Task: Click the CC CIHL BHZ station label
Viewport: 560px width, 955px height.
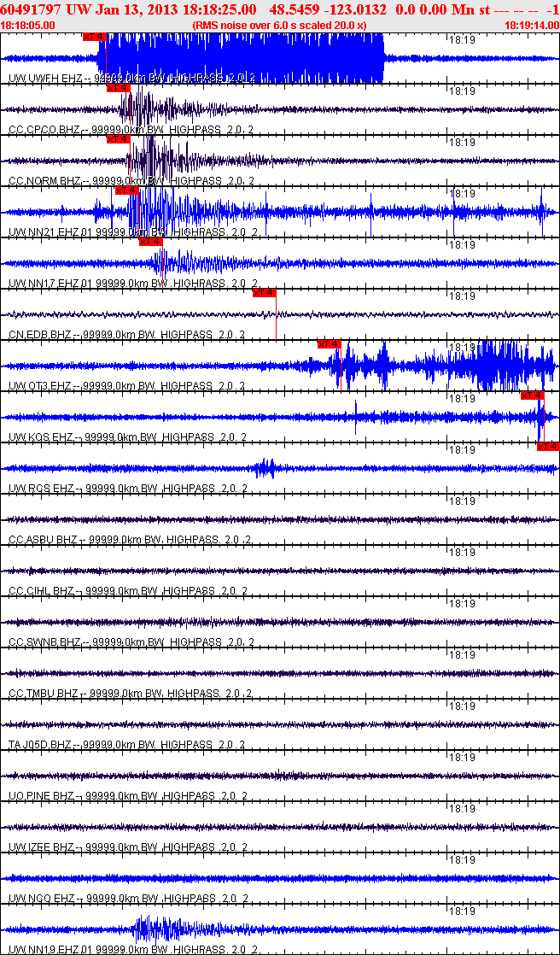Action: [x=128, y=591]
